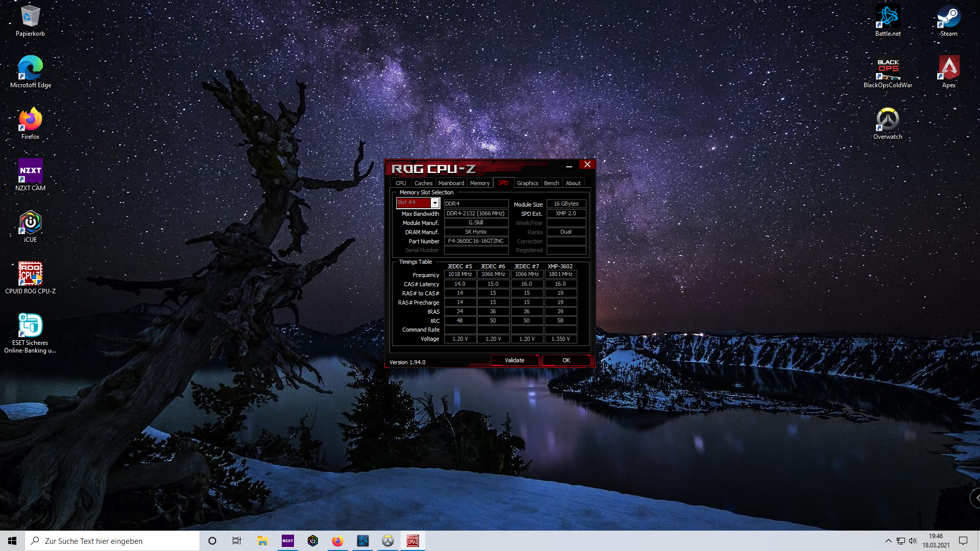Viewport: 980px width, 551px height.
Task: Select the Graphics tab
Action: 527,183
